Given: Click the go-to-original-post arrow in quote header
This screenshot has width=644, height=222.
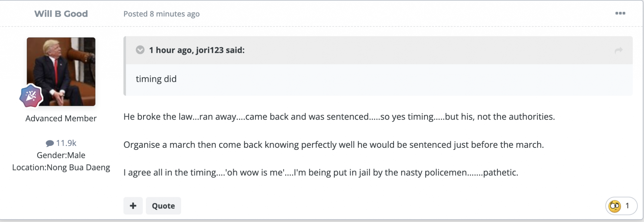Looking at the screenshot, I should click(x=619, y=50).
